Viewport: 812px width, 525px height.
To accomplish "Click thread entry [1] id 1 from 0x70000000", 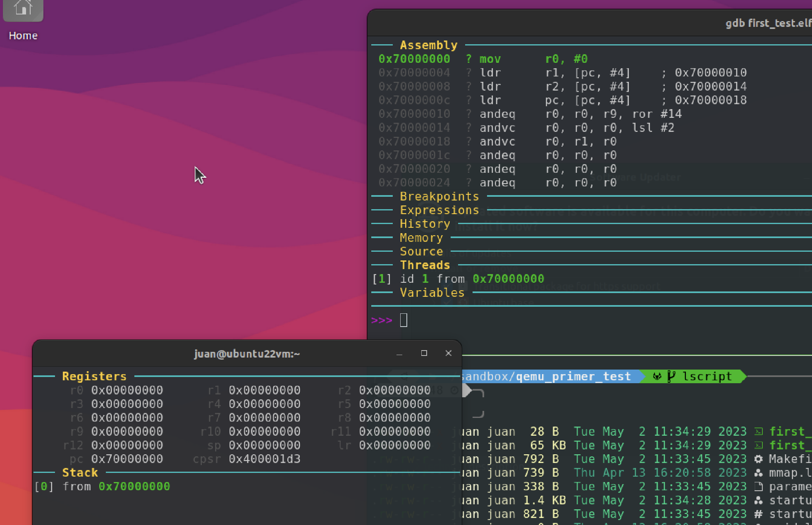I will [458, 279].
